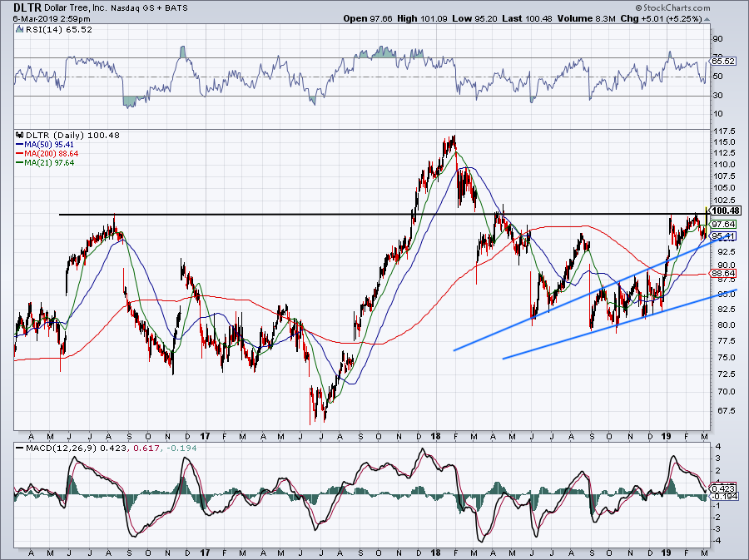
Task: Open the ©StockCharts.com link
Action: [672, 7]
